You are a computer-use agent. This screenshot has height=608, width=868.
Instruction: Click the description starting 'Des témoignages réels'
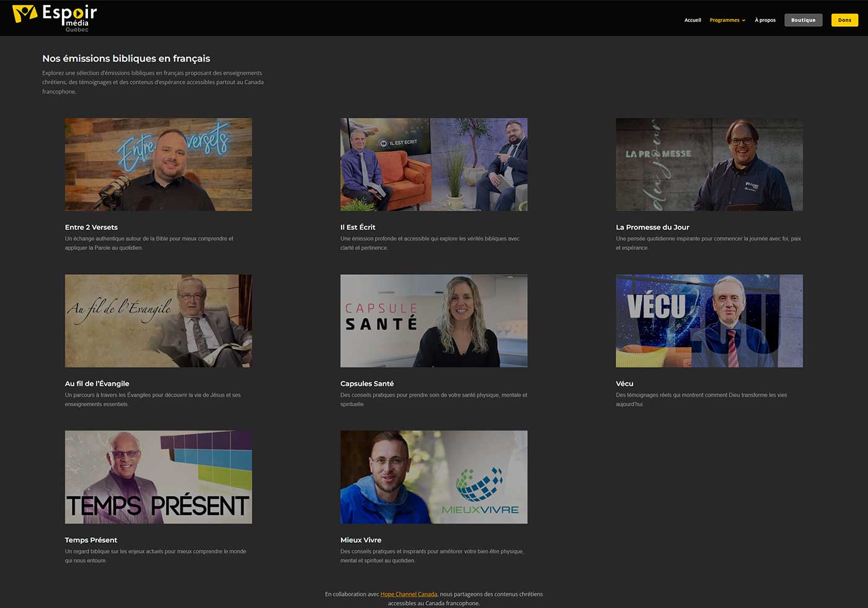(x=701, y=400)
